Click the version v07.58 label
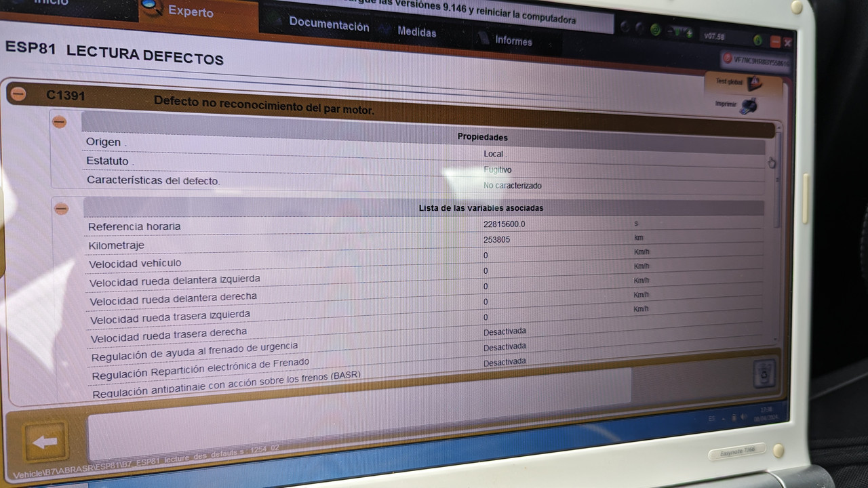 (714, 36)
